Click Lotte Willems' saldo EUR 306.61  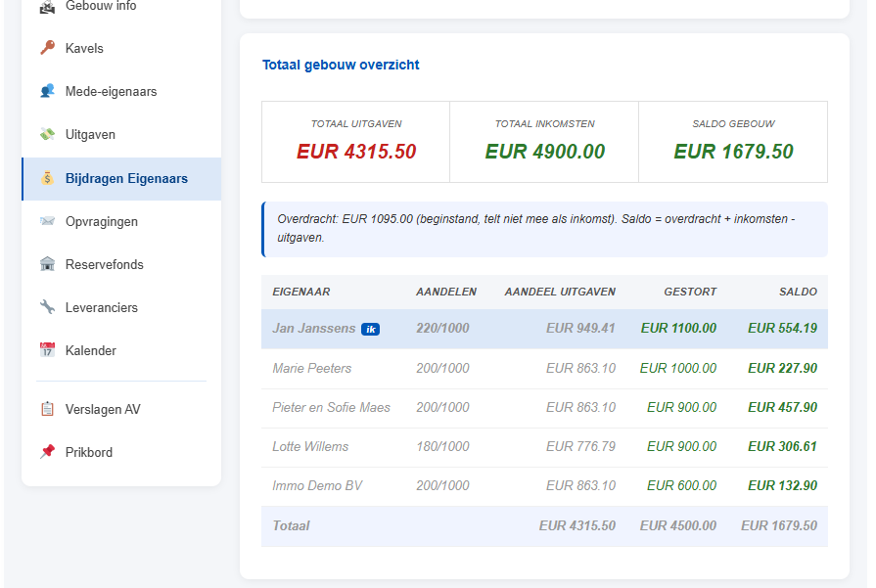783,447
